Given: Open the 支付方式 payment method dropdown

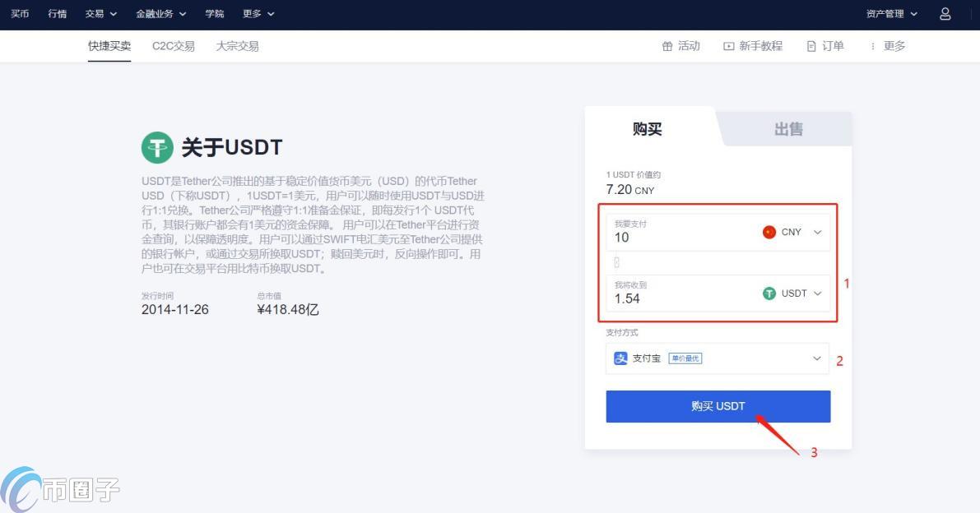Looking at the screenshot, I should pos(817,358).
